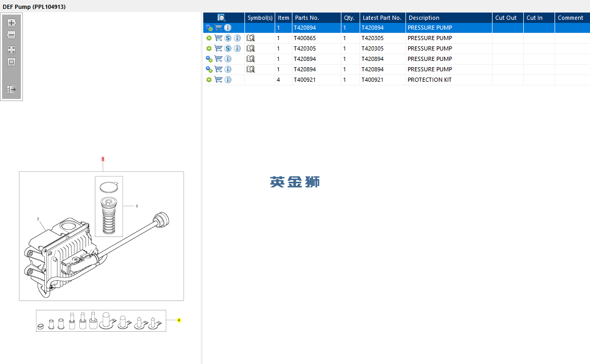This screenshot has width=590, height=364.
Task: Sort by the Item column header
Action: [x=284, y=18]
